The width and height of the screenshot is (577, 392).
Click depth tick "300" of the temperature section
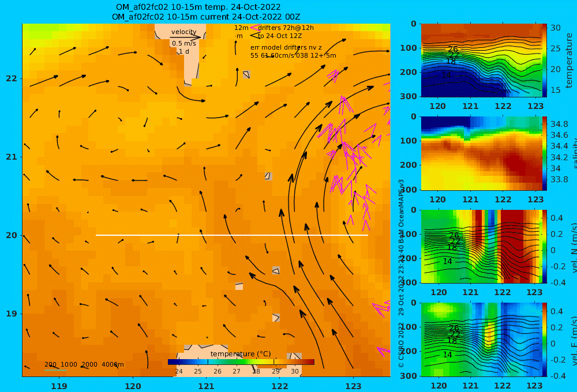[x=409, y=96]
